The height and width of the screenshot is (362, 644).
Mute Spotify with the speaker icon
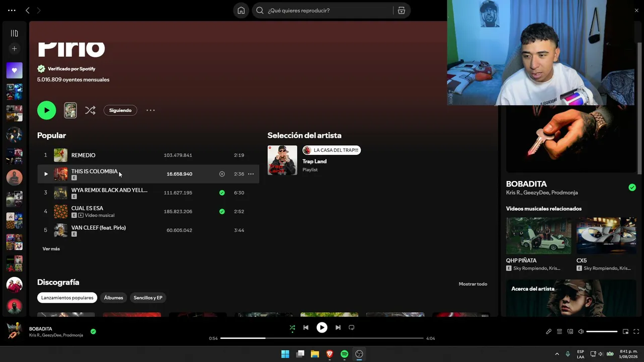581,332
